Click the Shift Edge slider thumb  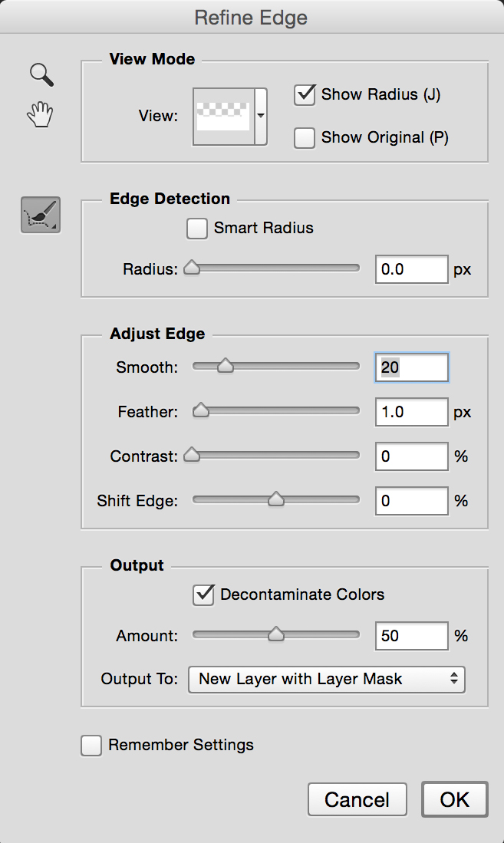click(276, 499)
